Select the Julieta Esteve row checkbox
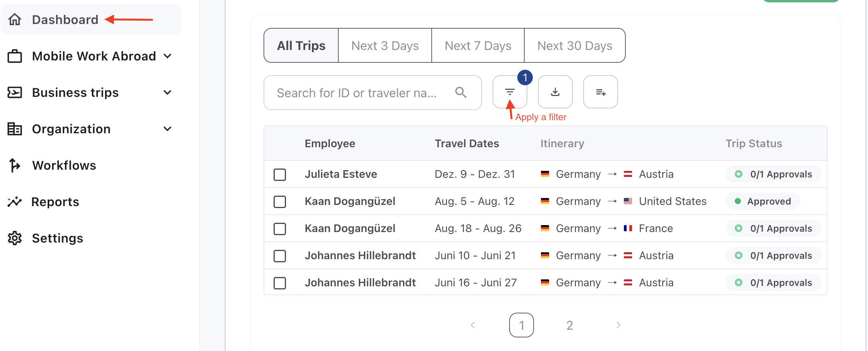Viewport: 868px width, 351px height. point(280,174)
